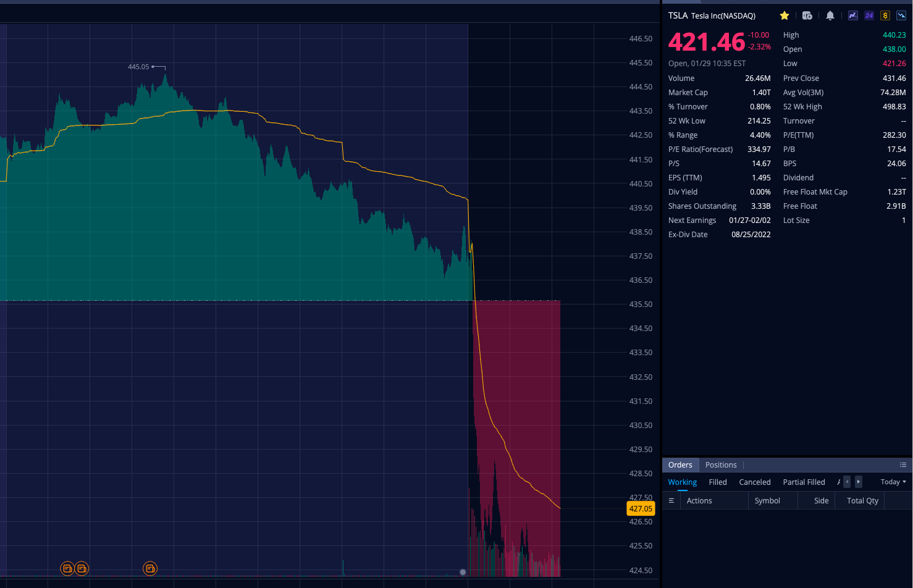
Task: Click the yellow dollar sign icon
Action: click(x=885, y=15)
